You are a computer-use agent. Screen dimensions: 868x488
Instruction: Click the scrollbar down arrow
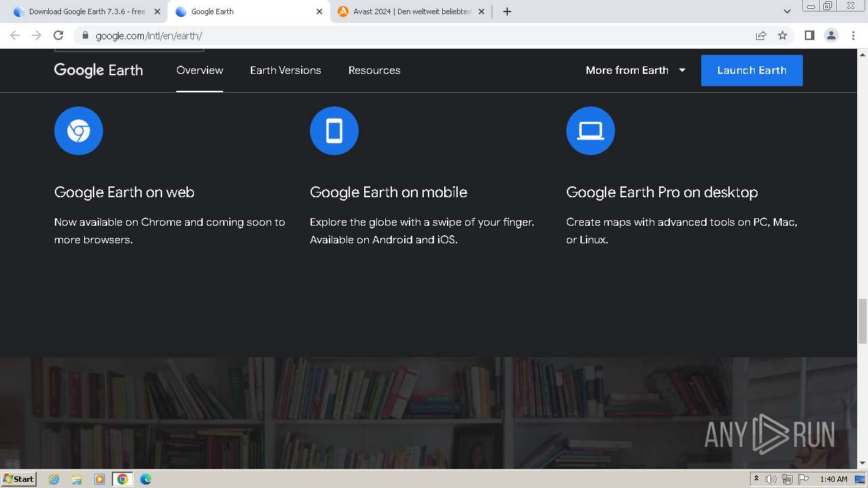863,463
